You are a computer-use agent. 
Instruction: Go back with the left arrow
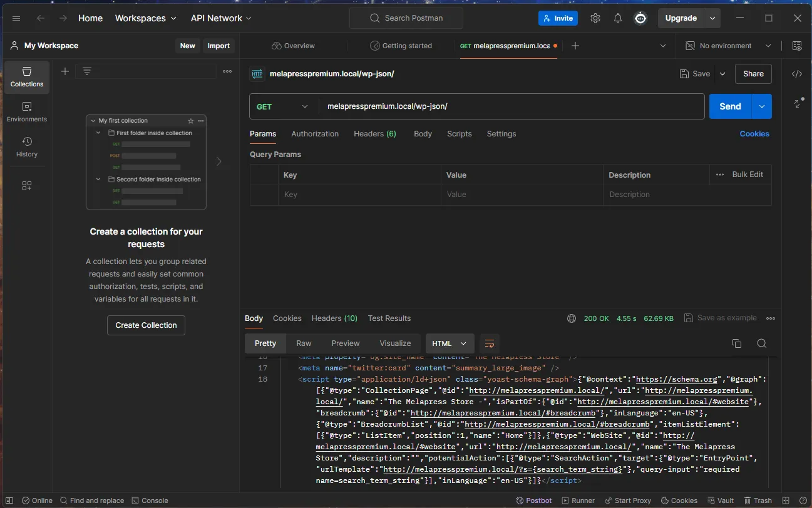tap(41, 18)
